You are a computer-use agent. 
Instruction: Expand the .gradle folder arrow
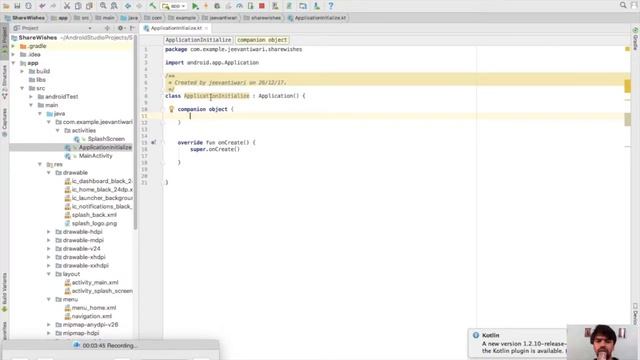click(x=13, y=46)
